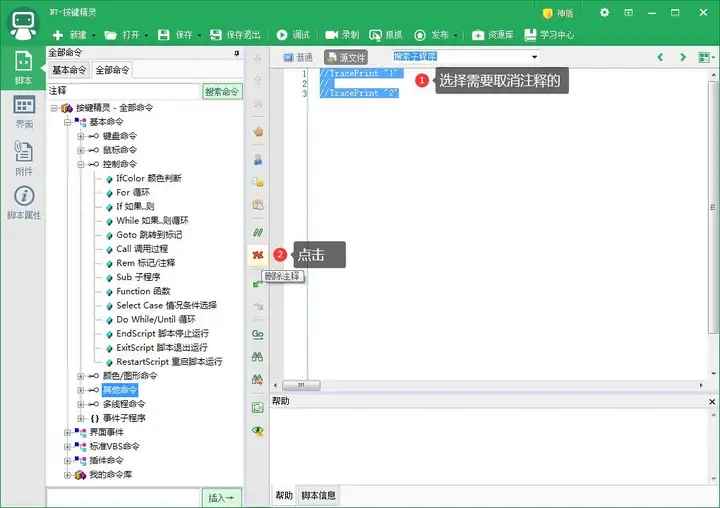Open the 资源库 resource library
Viewport: 720px width, 508px height.
coord(492,35)
